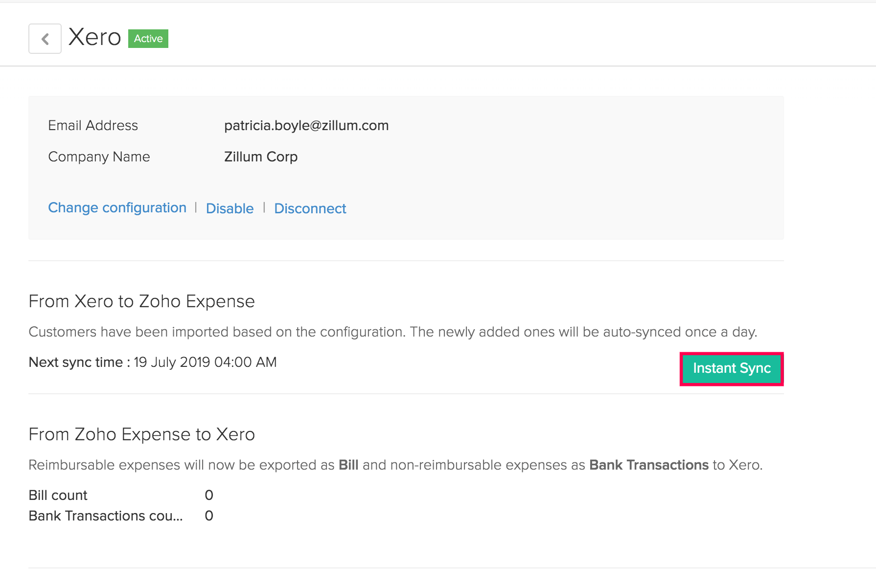Click the back arrow icon
The width and height of the screenshot is (876, 588).
(x=45, y=39)
